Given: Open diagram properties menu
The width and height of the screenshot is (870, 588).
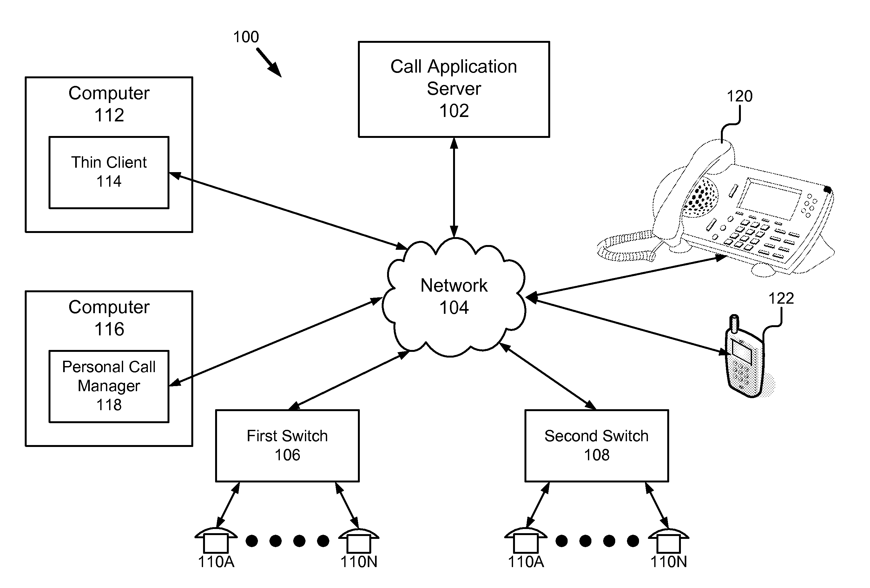Looking at the screenshot, I should 435,294.
